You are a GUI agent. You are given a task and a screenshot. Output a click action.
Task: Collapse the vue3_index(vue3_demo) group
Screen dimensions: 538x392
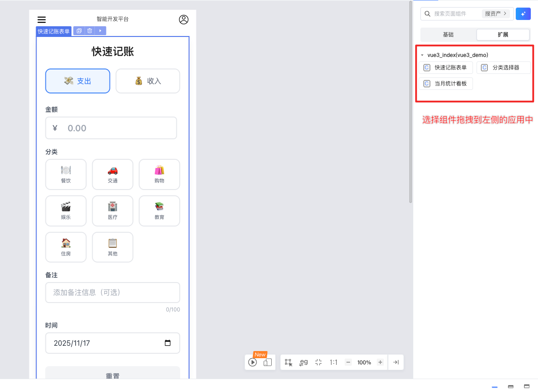(x=422, y=55)
